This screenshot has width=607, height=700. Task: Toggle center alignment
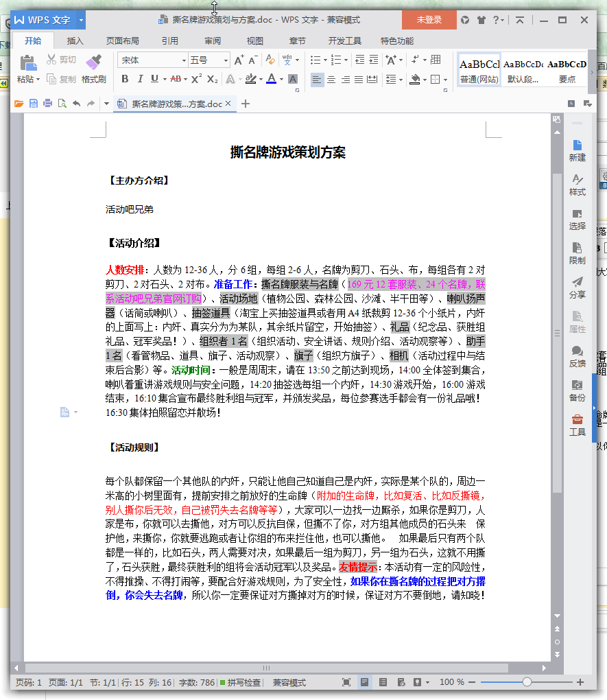pos(331,80)
